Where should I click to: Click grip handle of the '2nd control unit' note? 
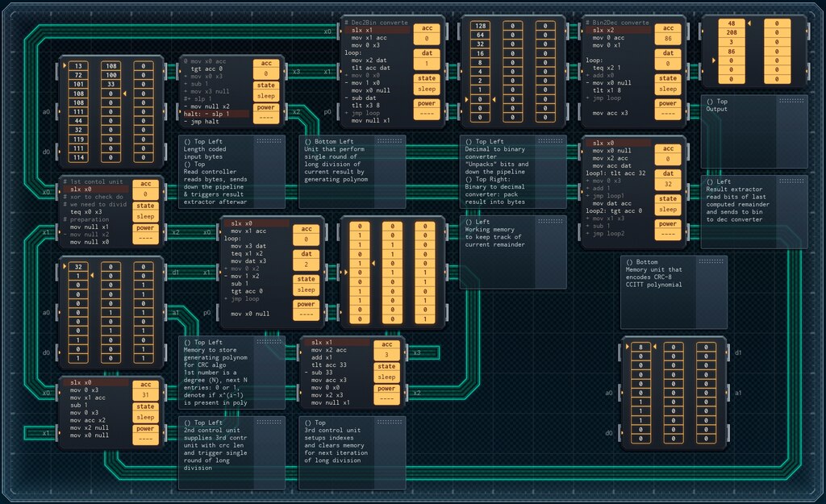269,422
